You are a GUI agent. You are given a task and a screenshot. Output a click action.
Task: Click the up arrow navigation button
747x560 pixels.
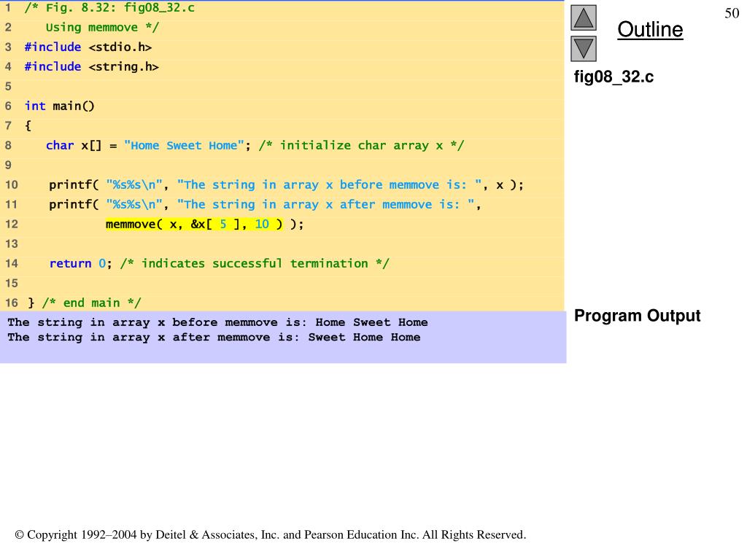584,18
